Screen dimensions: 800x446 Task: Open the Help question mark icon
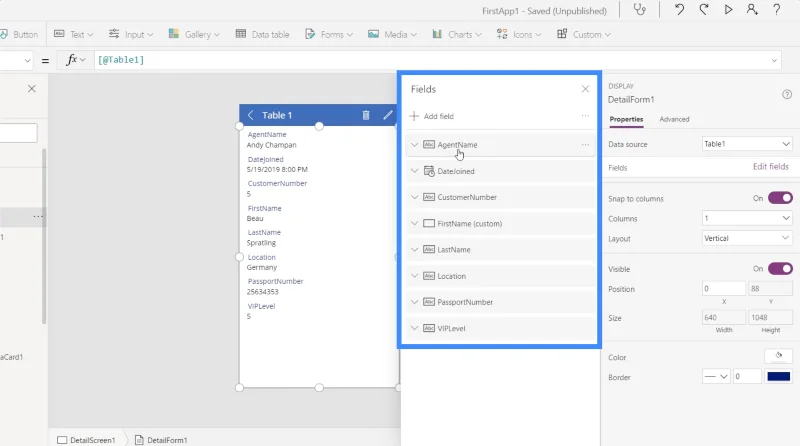[x=777, y=10]
